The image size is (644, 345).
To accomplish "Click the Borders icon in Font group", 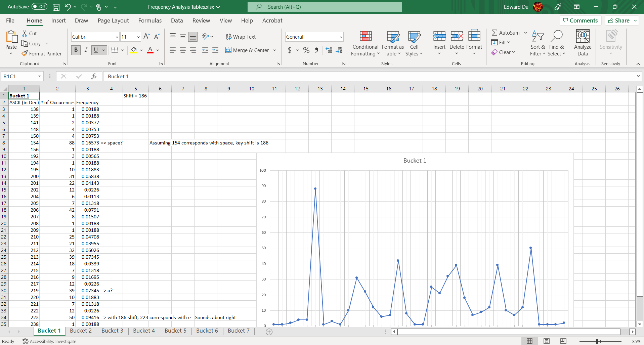I will pyautogui.click(x=115, y=50).
